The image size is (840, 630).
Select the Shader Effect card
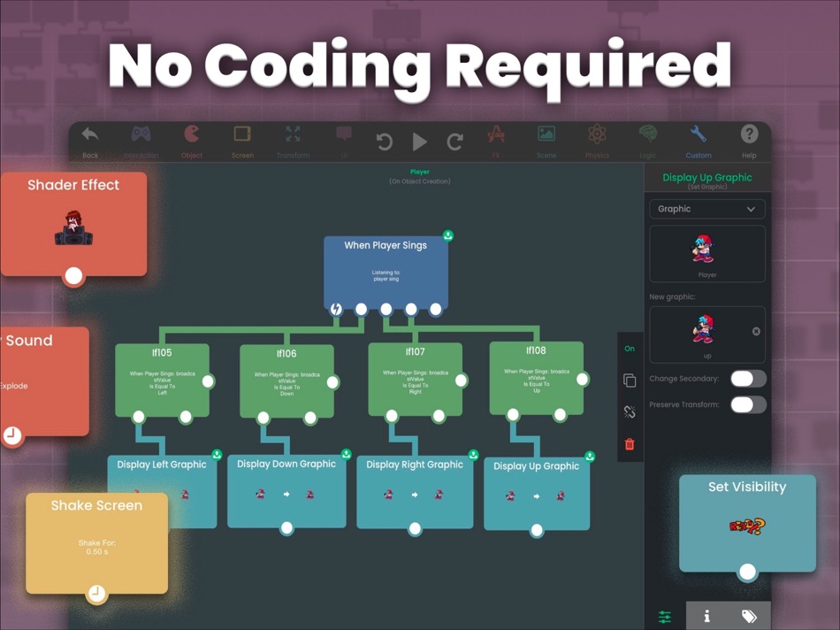(x=73, y=224)
